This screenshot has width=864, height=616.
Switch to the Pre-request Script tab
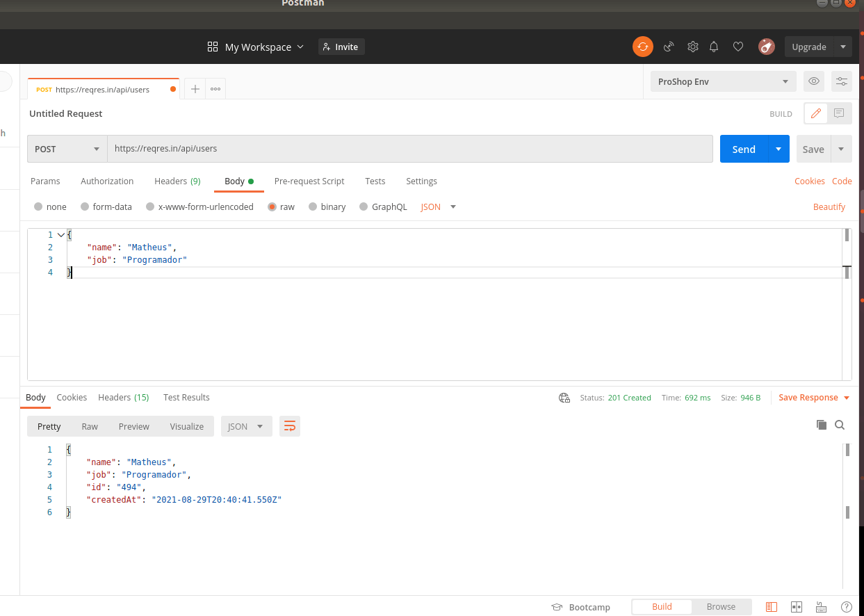309,181
